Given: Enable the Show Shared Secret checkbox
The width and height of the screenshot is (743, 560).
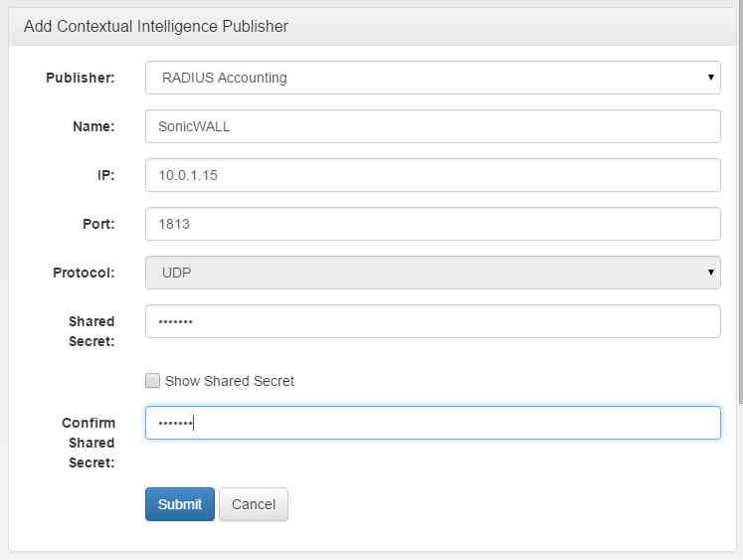Looking at the screenshot, I should tap(152, 380).
